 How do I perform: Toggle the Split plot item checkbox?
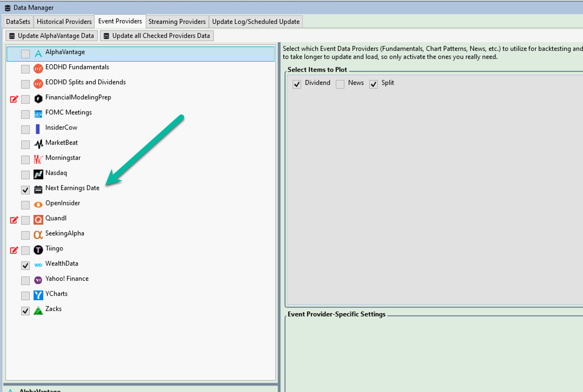[374, 84]
